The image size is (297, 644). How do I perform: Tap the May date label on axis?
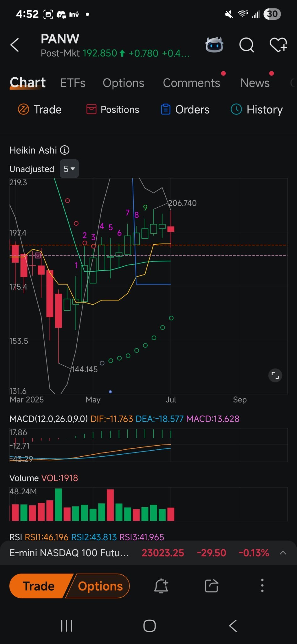93,400
